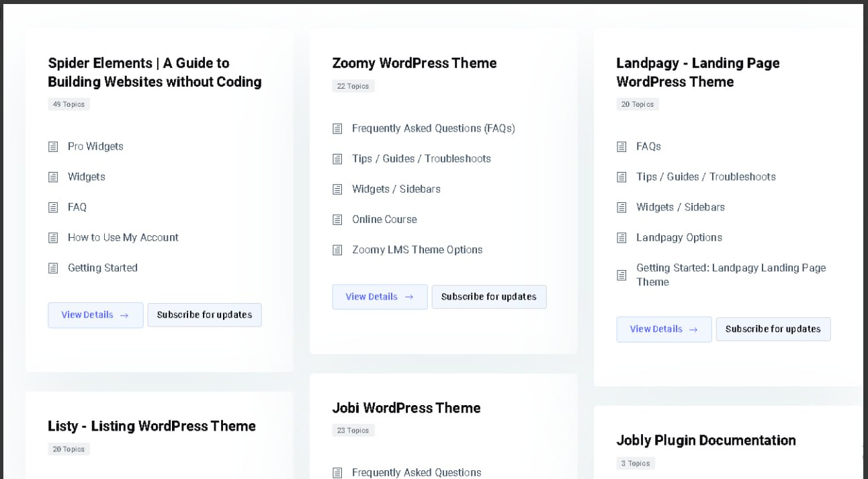Open the Spider Elements guide title
This screenshot has width=868, height=479.
coord(155,73)
